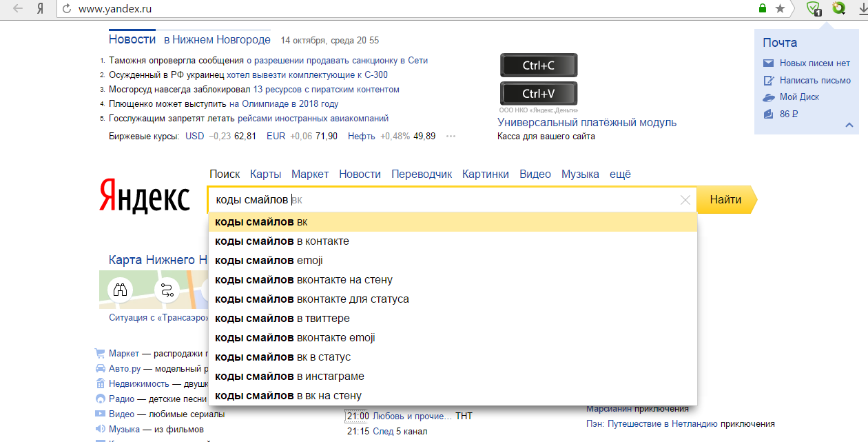Image resolution: width=868 pixels, height=442 pixels.
Task: Click the radio icon next to Радио
Action: click(x=101, y=399)
